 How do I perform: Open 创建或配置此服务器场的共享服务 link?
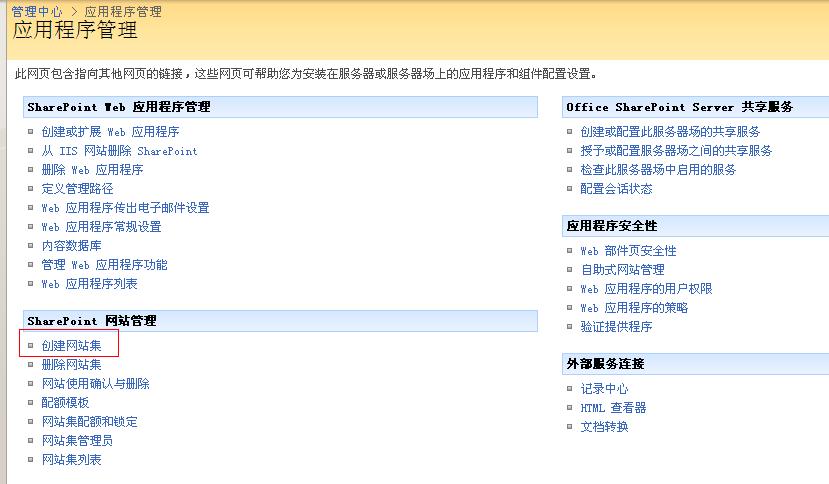coord(670,132)
